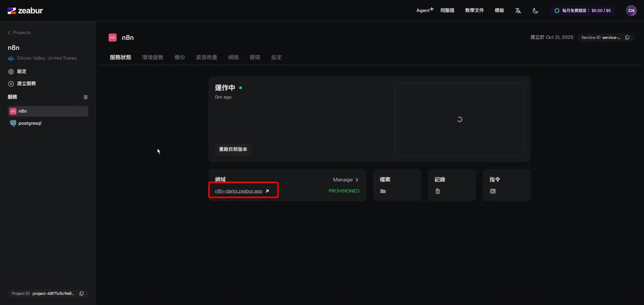
Task: Open 記錄 logs card
Action: pos(452,185)
